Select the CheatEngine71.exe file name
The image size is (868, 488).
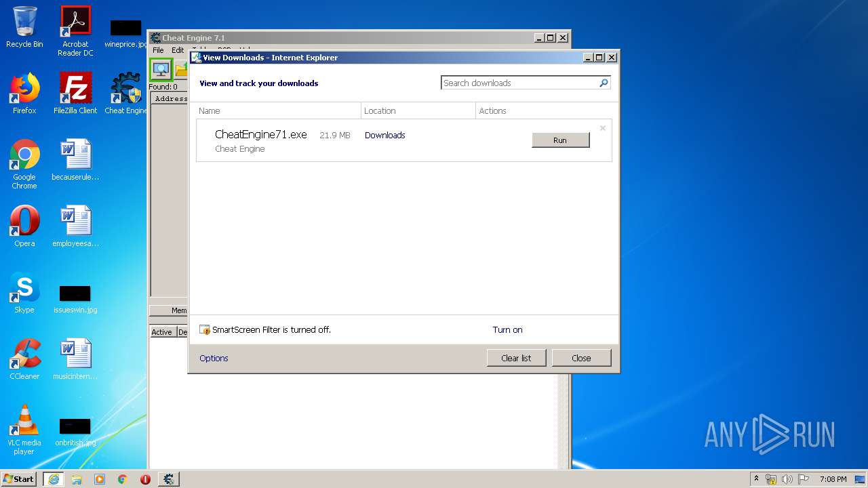click(261, 135)
